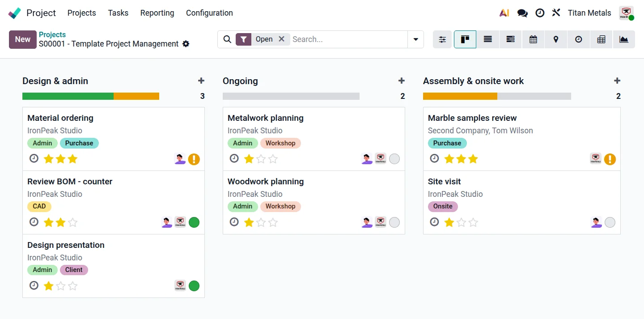
Task: Open the map view
Action: tap(556, 39)
